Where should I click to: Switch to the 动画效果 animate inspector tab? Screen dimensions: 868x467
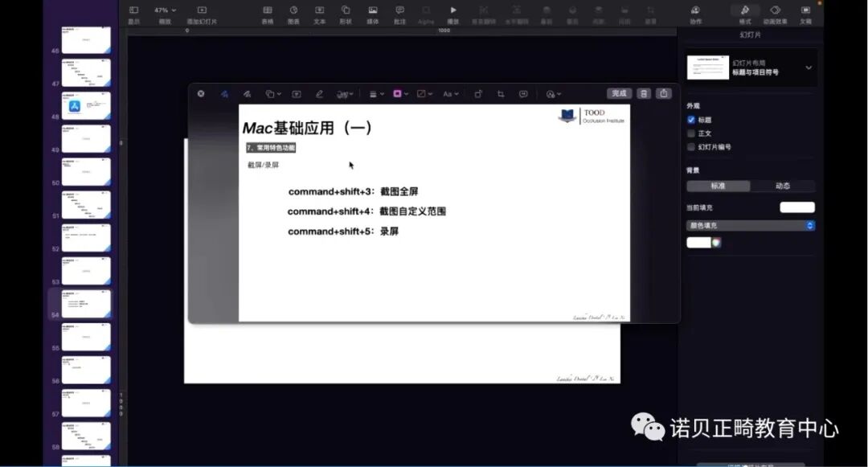[x=775, y=10]
